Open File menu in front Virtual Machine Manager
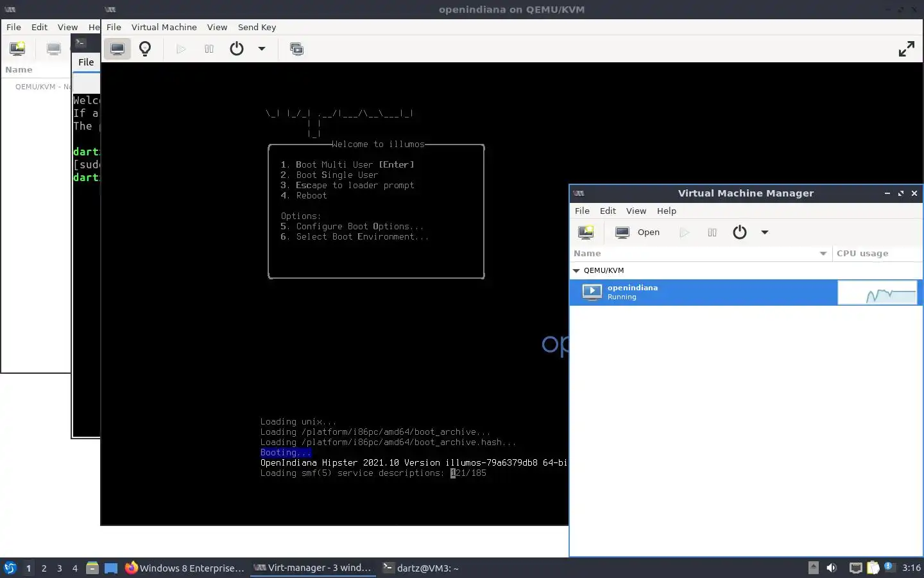Viewport: 924px width, 578px height. pos(582,211)
